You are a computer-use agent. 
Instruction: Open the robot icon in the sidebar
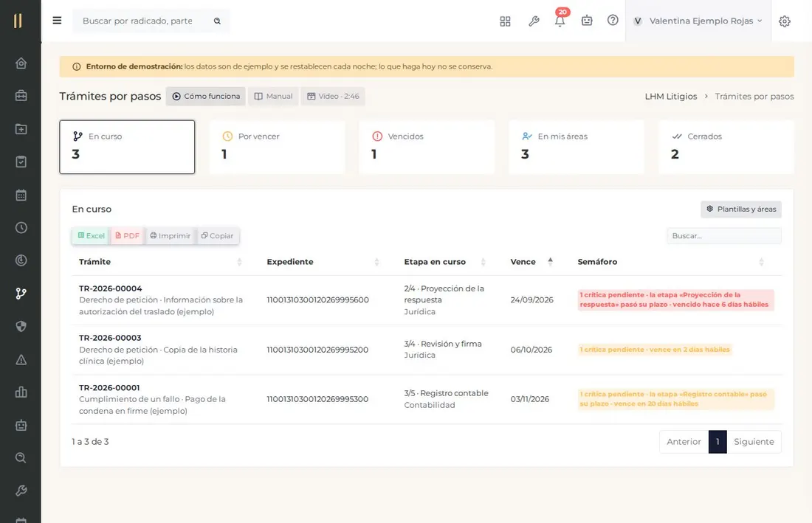tap(21, 425)
